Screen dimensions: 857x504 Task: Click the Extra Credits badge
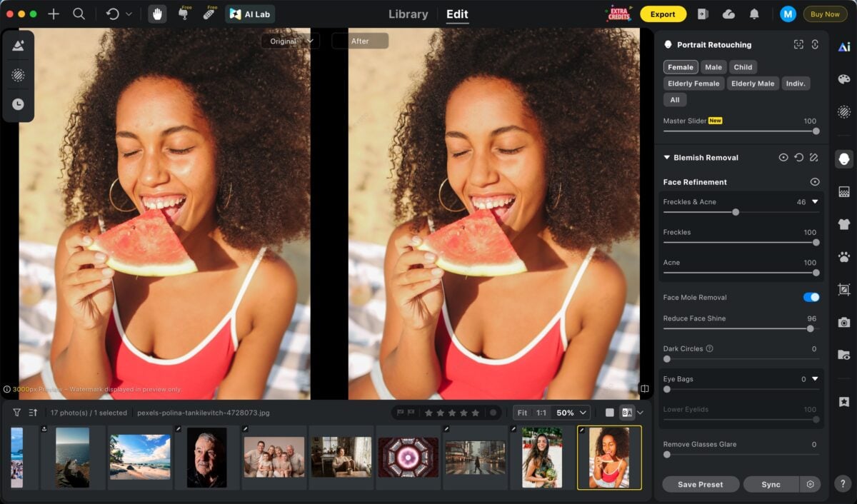tap(618, 14)
